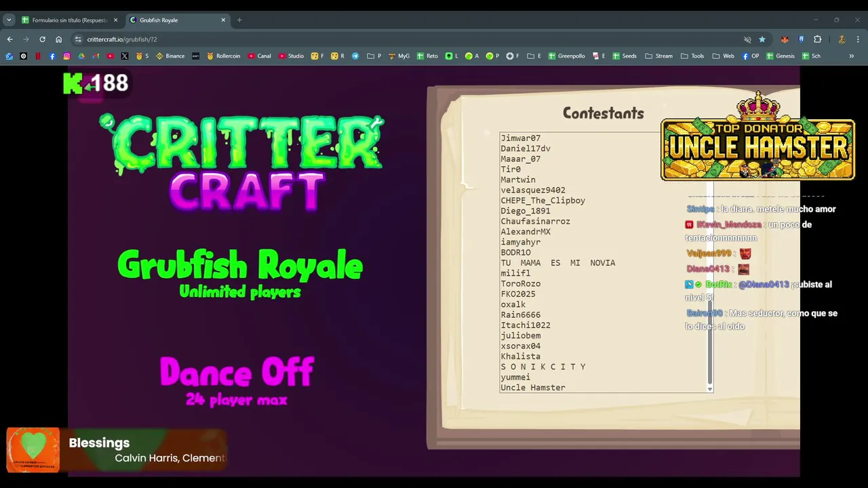Open the Chrome three-dot menu
868x488 pixels.
pos(858,39)
